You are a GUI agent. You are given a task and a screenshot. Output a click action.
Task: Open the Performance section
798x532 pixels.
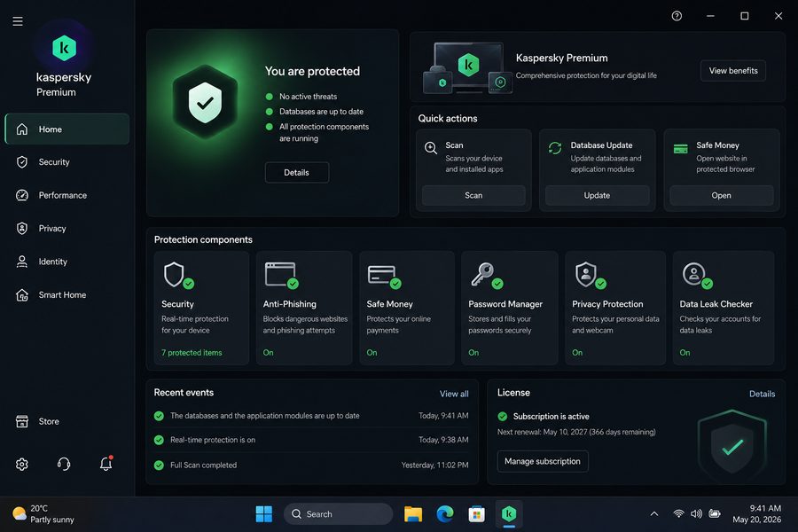coord(67,195)
